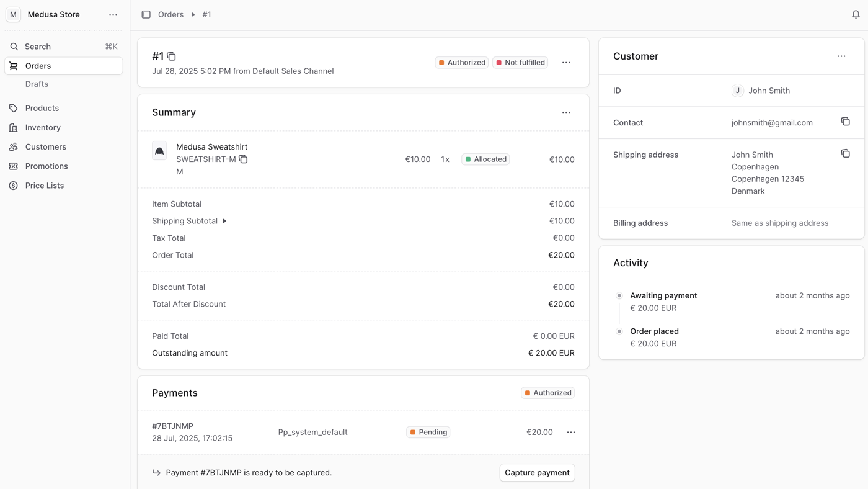Open Medusa Store options menu

point(113,14)
